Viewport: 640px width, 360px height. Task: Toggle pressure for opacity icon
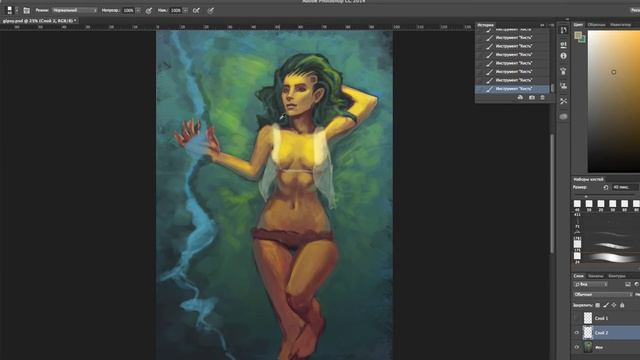click(149, 11)
